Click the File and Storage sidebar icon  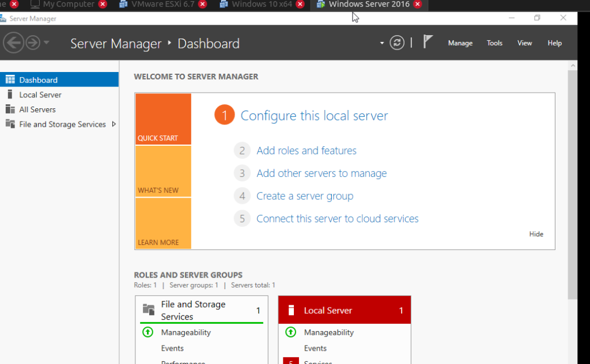10,124
